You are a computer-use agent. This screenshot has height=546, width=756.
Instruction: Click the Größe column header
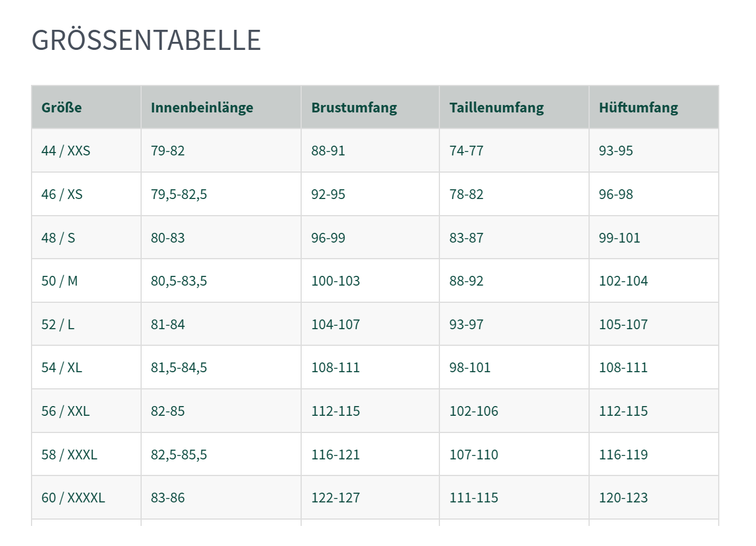coord(62,107)
